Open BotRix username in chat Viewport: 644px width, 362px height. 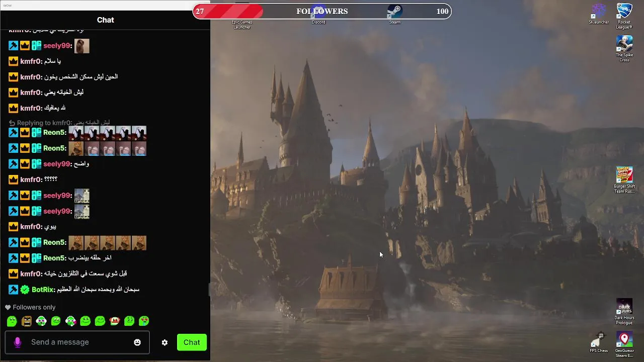coord(43,290)
